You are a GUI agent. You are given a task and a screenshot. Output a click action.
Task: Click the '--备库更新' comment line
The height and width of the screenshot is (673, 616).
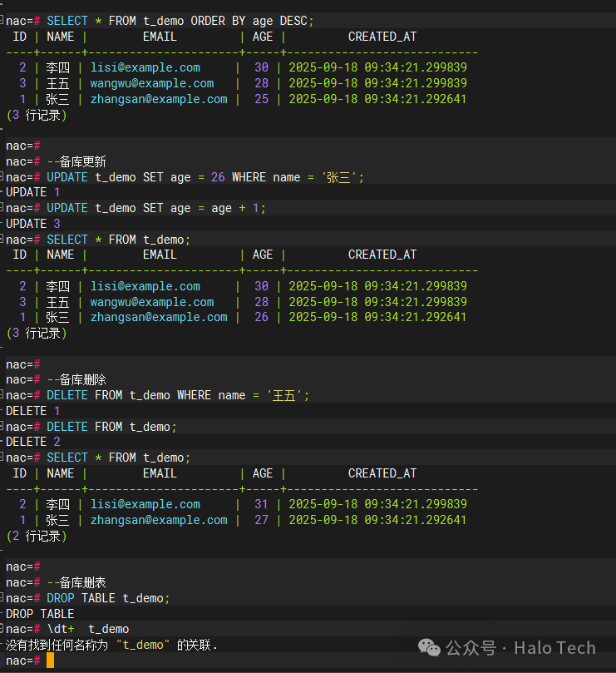click(x=56, y=161)
